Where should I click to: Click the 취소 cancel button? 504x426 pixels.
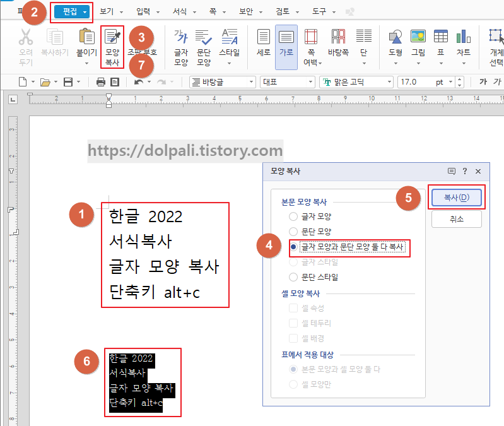[457, 219]
